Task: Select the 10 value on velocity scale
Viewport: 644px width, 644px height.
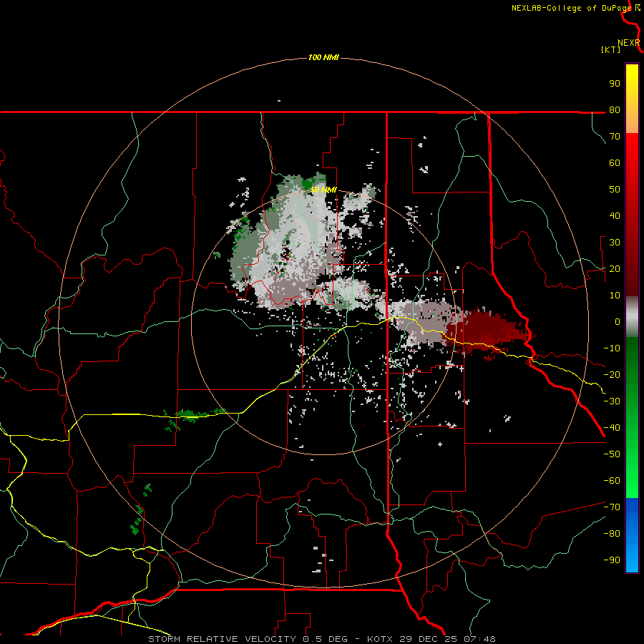Action: [615, 296]
